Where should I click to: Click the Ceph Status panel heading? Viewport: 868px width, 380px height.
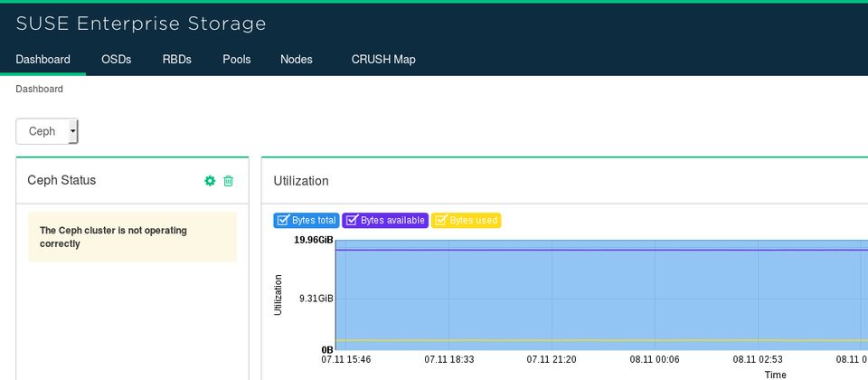coord(61,180)
